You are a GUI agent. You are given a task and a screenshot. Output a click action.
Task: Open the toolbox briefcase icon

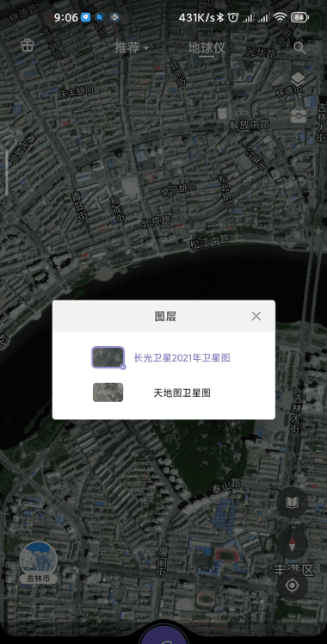(299, 115)
